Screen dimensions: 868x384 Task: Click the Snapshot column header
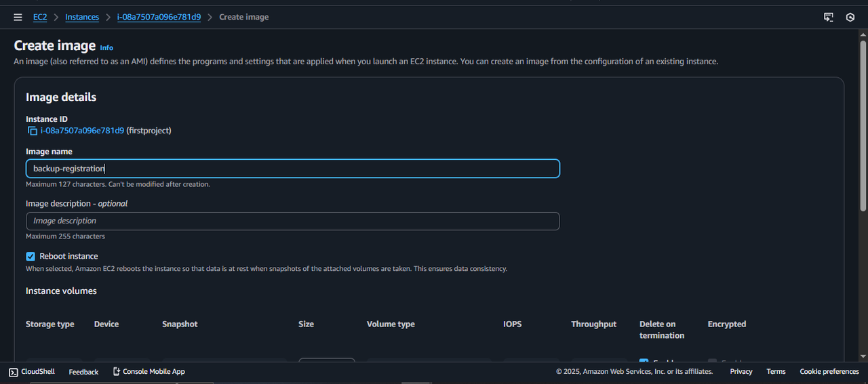[x=180, y=324]
